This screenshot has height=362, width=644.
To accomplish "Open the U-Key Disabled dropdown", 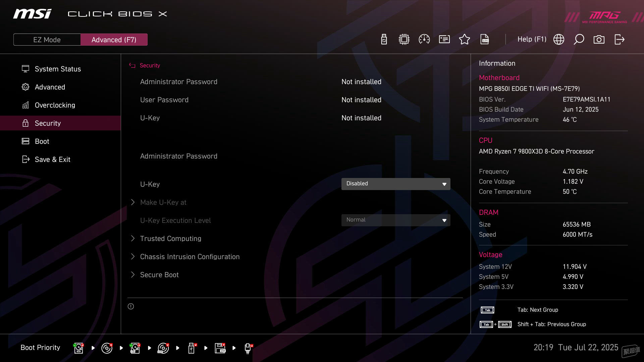I will tap(396, 184).
